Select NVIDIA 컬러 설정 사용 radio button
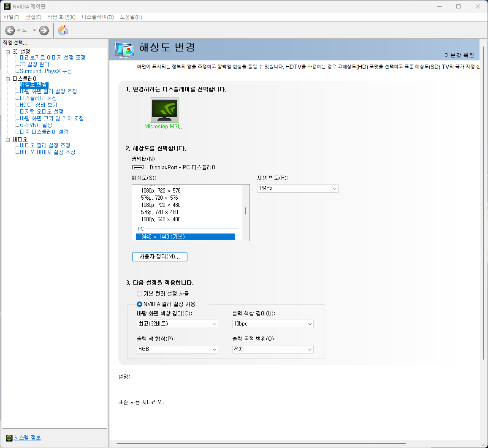This screenshot has height=448, width=488. [139, 304]
